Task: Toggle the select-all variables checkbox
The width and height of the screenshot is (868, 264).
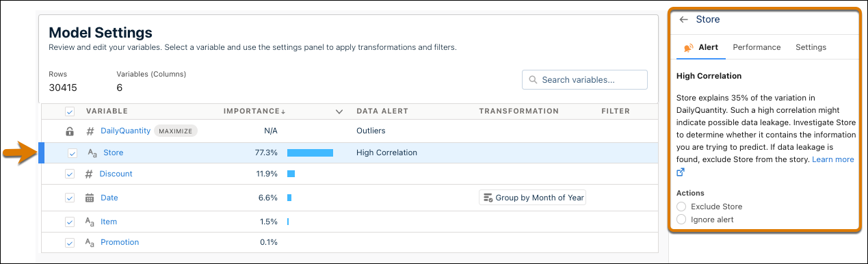Action: [70, 111]
